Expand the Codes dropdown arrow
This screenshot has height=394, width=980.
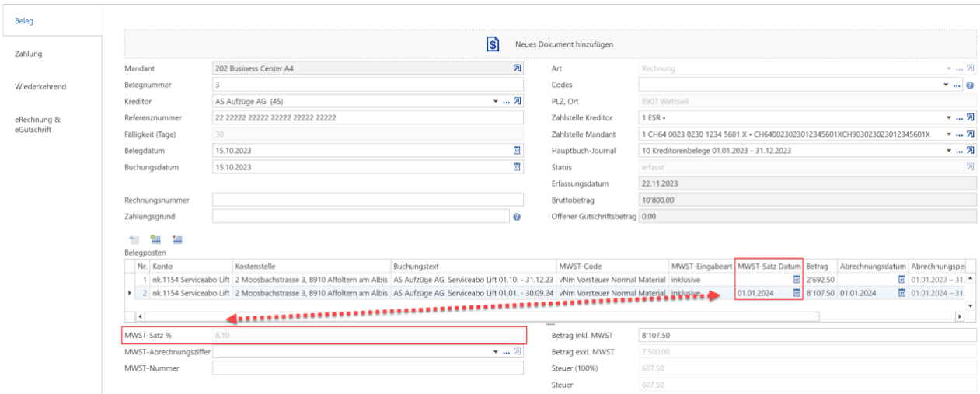coord(947,85)
